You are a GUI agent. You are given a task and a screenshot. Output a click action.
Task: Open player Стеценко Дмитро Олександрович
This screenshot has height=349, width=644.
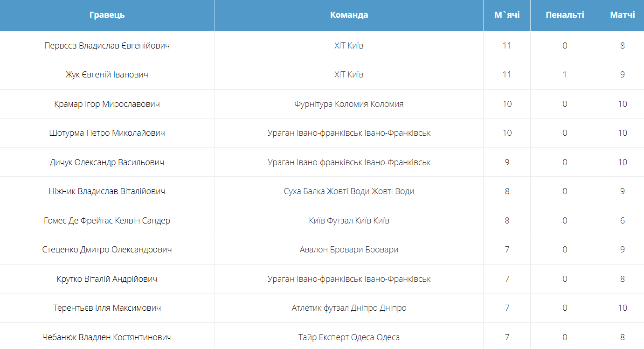click(107, 250)
